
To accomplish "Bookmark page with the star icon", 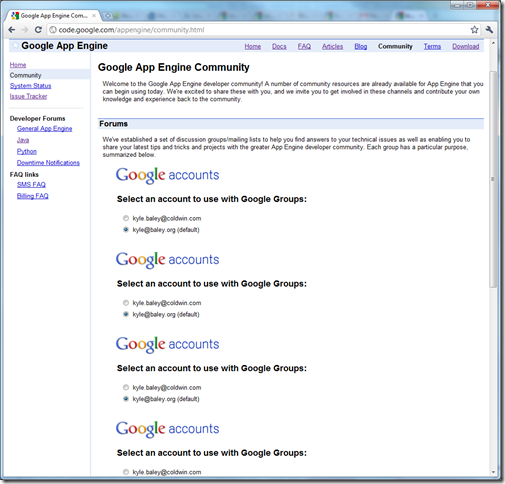I will pos(474,30).
